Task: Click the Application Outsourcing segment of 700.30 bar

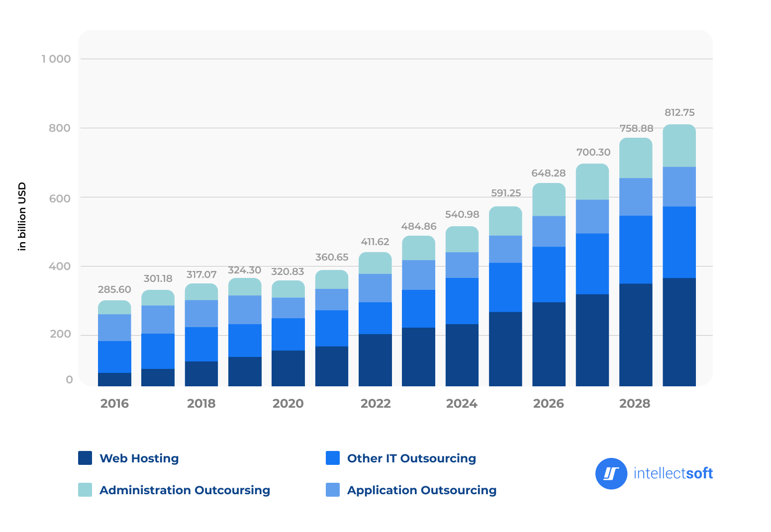Action: [x=592, y=217]
